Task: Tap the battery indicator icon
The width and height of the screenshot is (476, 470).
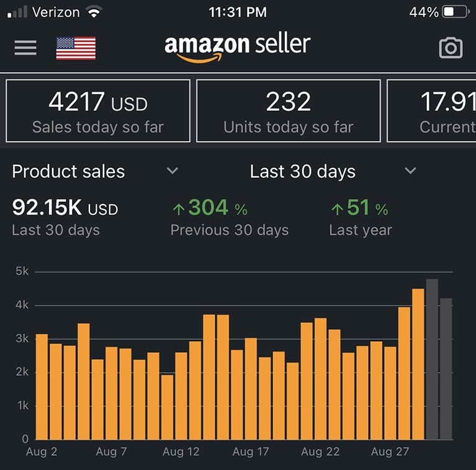Action: [456, 12]
